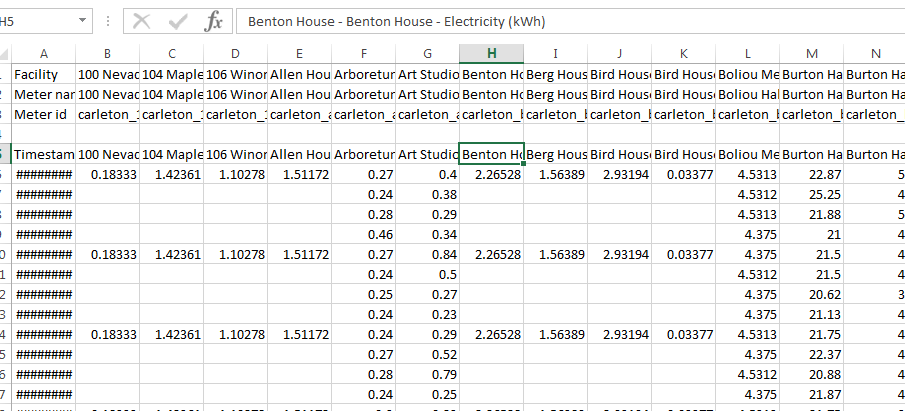
Task: Click the Enter checkmark icon in formula bar
Action: (177, 21)
